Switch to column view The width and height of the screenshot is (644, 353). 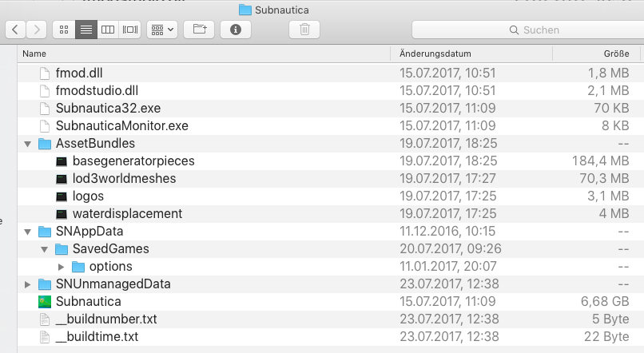(108, 30)
